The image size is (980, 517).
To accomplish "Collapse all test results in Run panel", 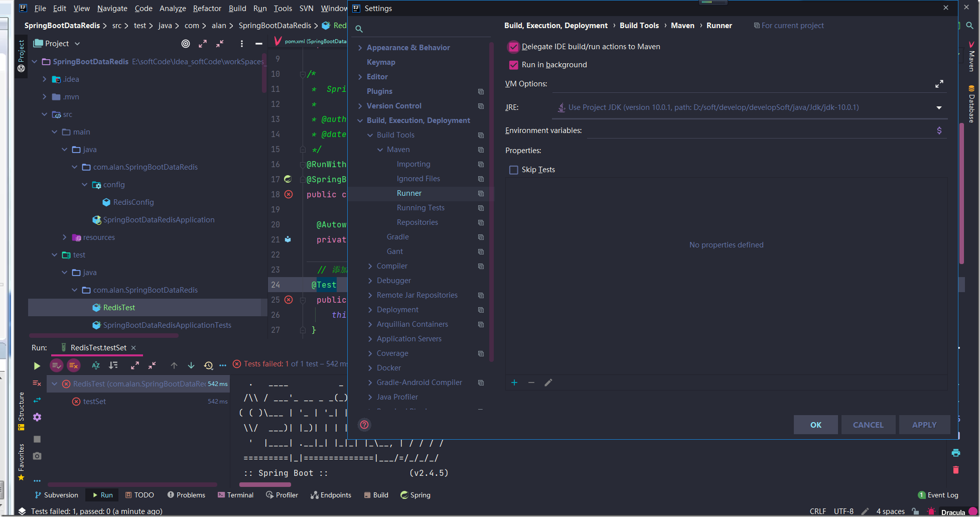I will [152, 365].
